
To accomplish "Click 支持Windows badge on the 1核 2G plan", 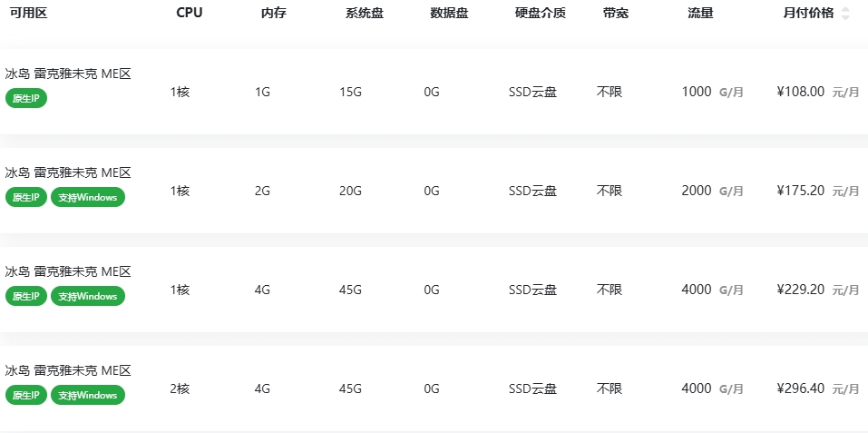I will pyautogui.click(x=88, y=197).
